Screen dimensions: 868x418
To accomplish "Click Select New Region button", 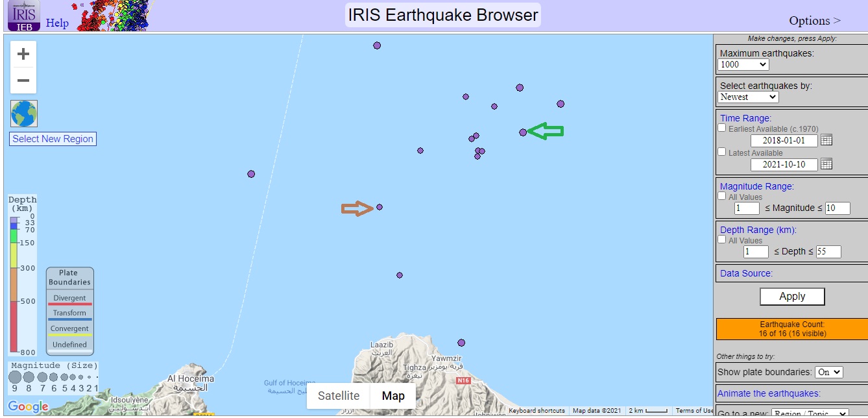I will (53, 139).
